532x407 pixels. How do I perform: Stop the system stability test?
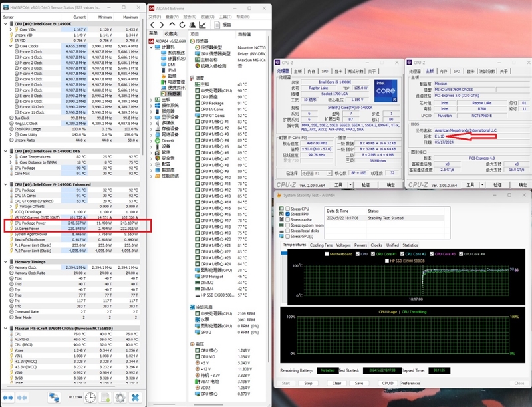pos(308,383)
